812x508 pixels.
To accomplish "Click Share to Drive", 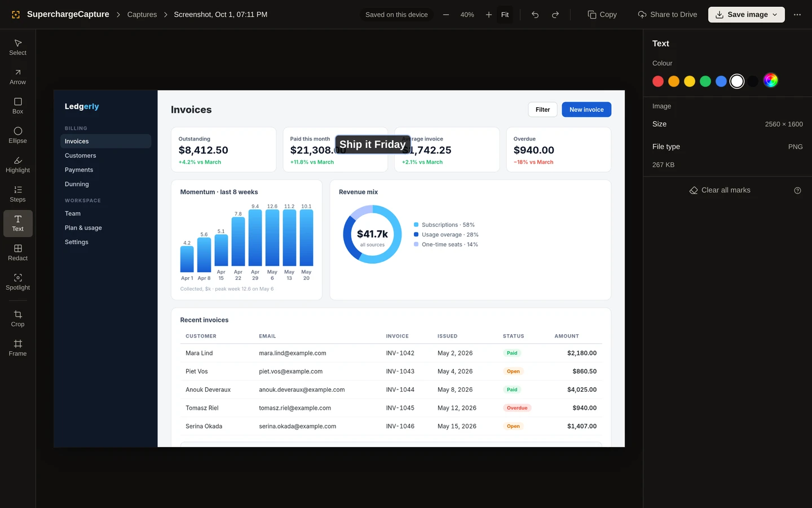I will 667,15.
